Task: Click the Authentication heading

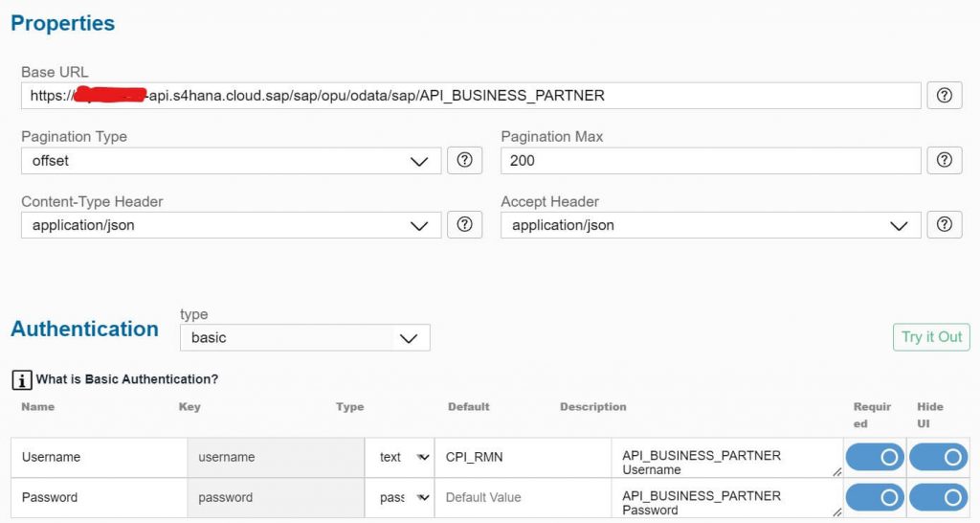Action: tap(84, 330)
